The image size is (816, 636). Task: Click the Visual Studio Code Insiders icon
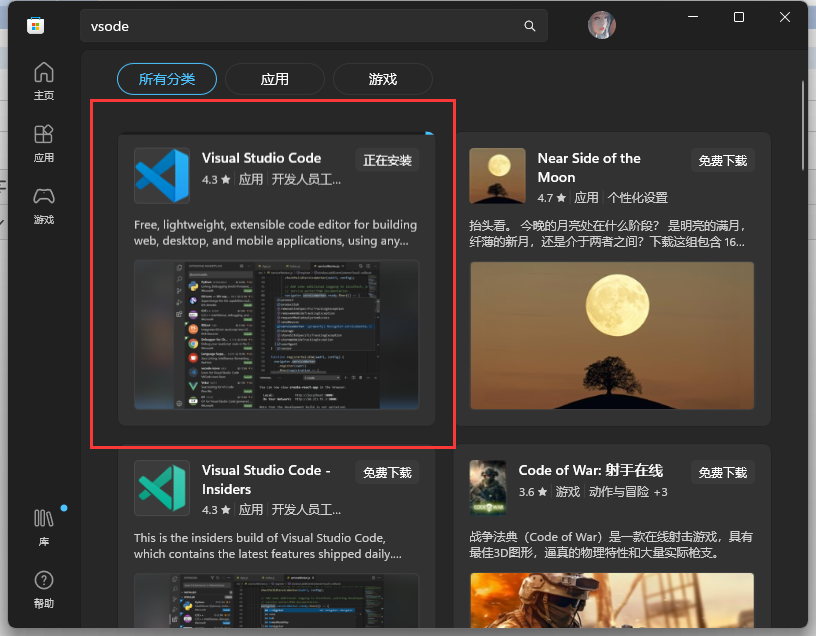[x=162, y=488]
